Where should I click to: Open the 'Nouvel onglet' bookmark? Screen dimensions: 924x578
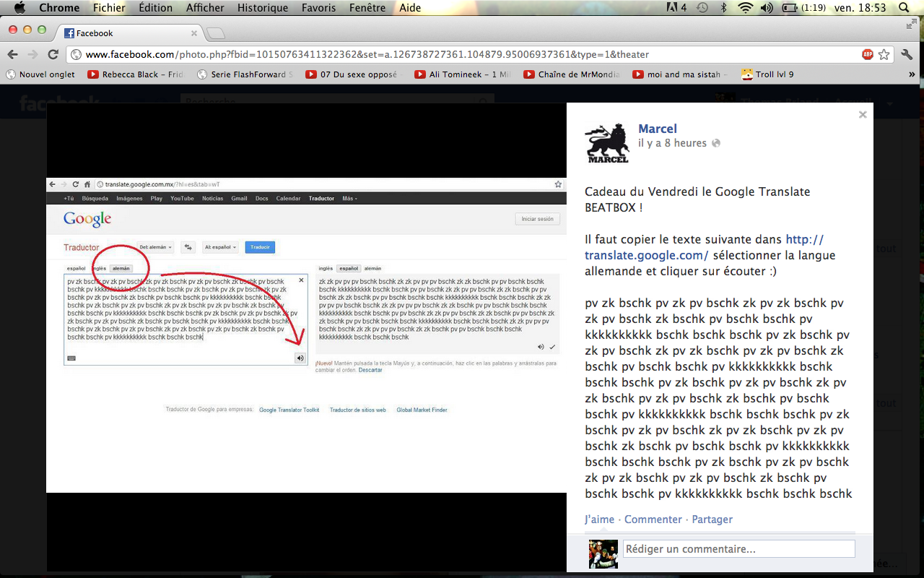point(40,74)
